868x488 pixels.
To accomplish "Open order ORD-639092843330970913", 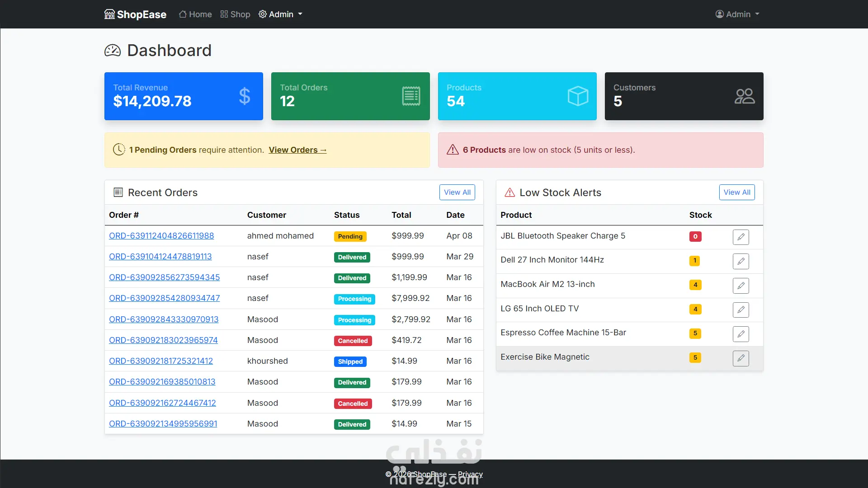I will click(x=164, y=319).
